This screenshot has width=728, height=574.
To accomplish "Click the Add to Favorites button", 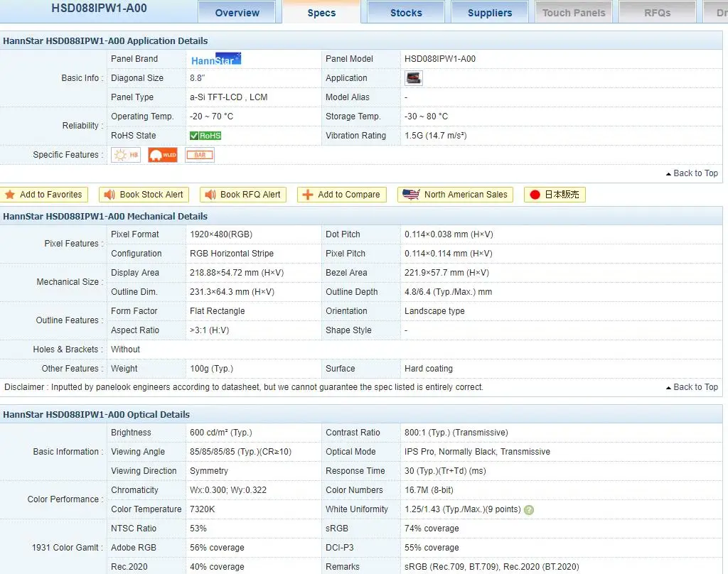I will point(44,195).
